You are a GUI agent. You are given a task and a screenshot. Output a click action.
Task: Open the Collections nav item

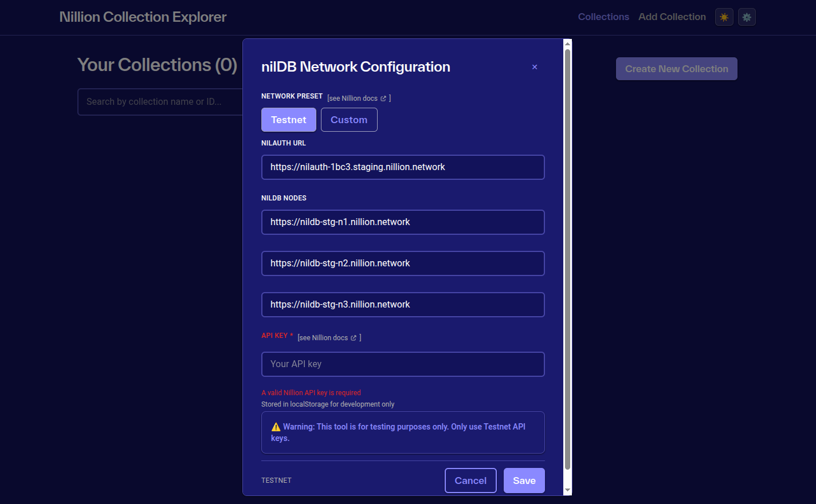coord(603,17)
